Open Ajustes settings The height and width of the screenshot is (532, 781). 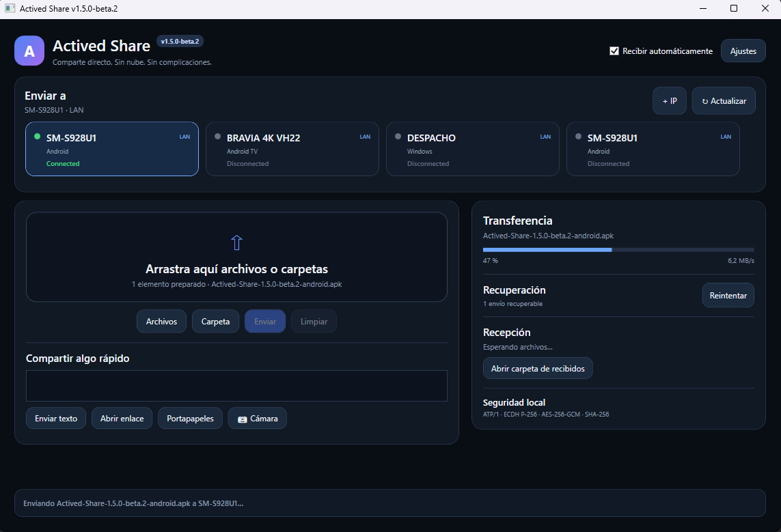pos(743,51)
